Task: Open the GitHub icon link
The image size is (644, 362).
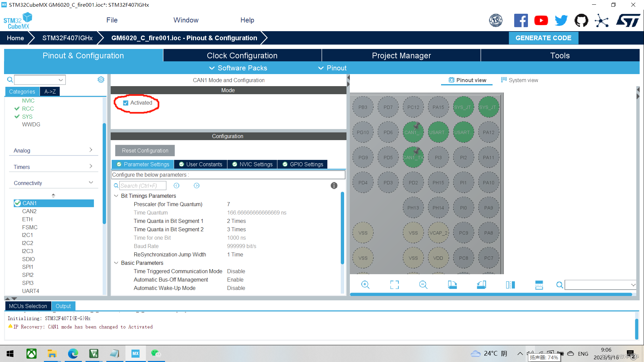Action: pyautogui.click(x=581, y=20)
